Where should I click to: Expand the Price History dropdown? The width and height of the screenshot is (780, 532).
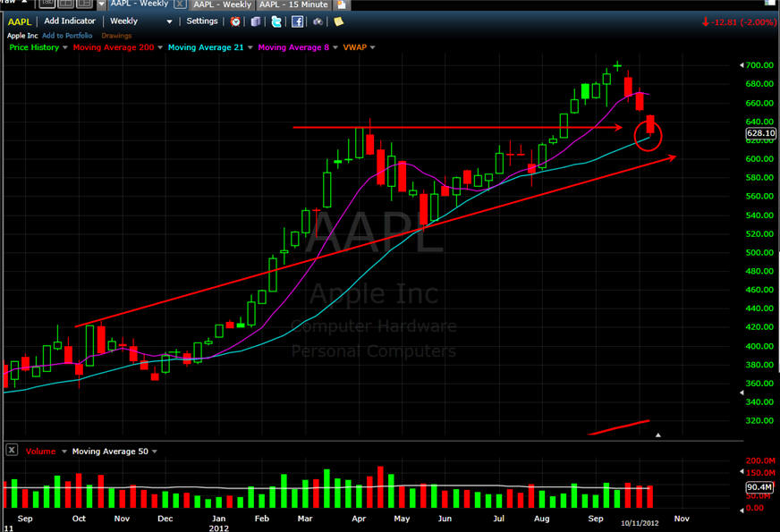(x=64, y=47)
